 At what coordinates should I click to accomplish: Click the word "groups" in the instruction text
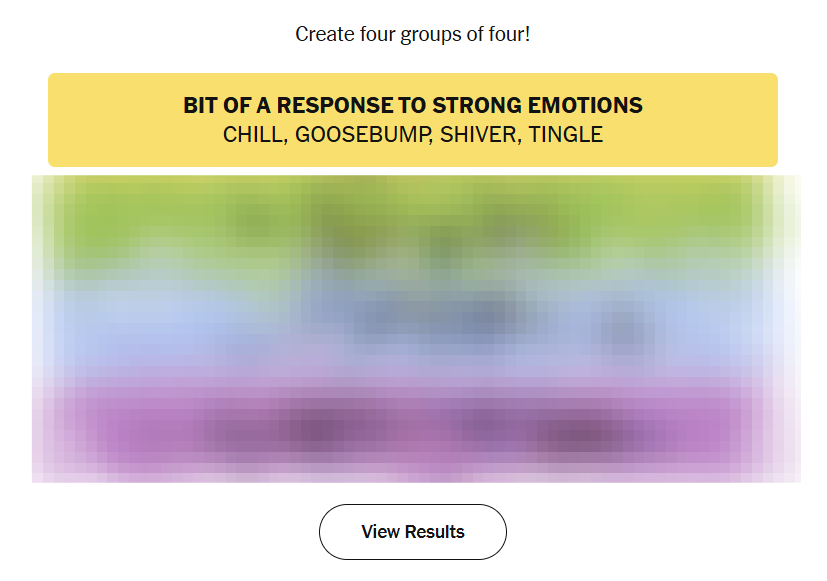click(423, 34)
